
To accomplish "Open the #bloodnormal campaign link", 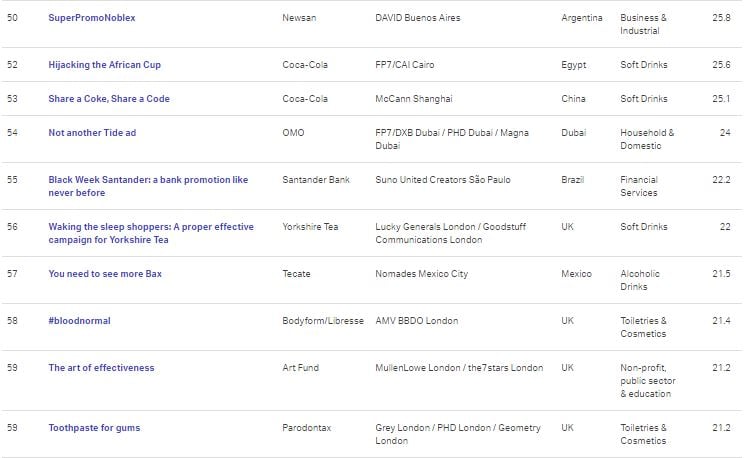I will (79, 321).
